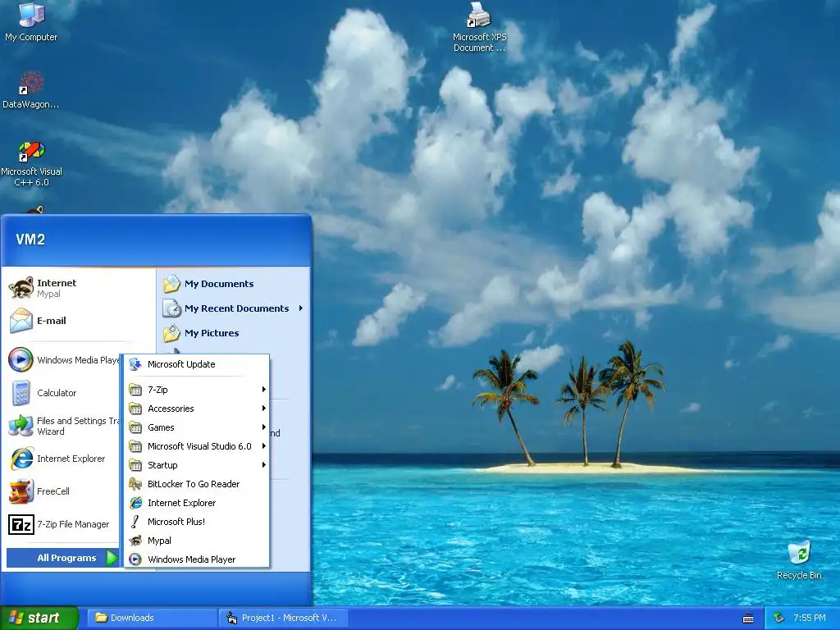Launch Microsoft Plus! from All Programs

coord(197,521)
